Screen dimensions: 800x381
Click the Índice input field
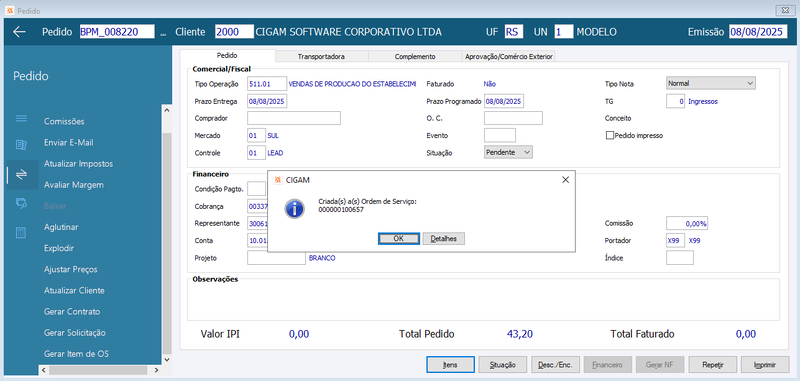coord(680,258)
